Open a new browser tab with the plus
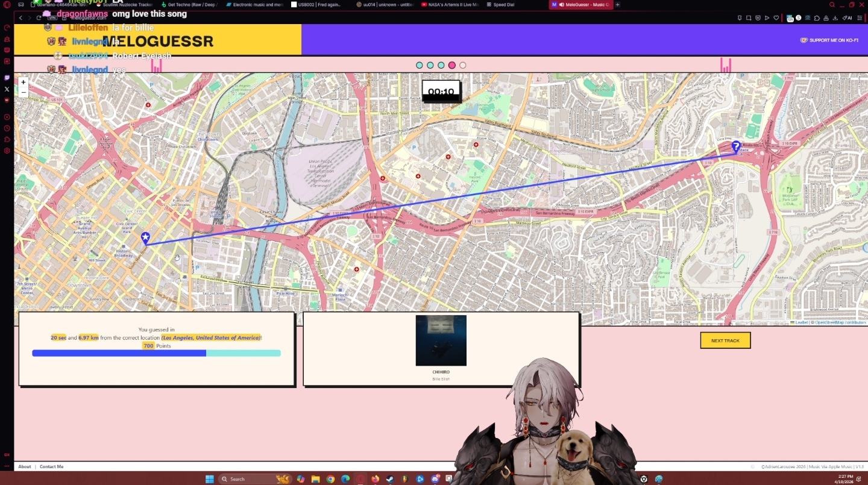 click(x=617, y=5)
